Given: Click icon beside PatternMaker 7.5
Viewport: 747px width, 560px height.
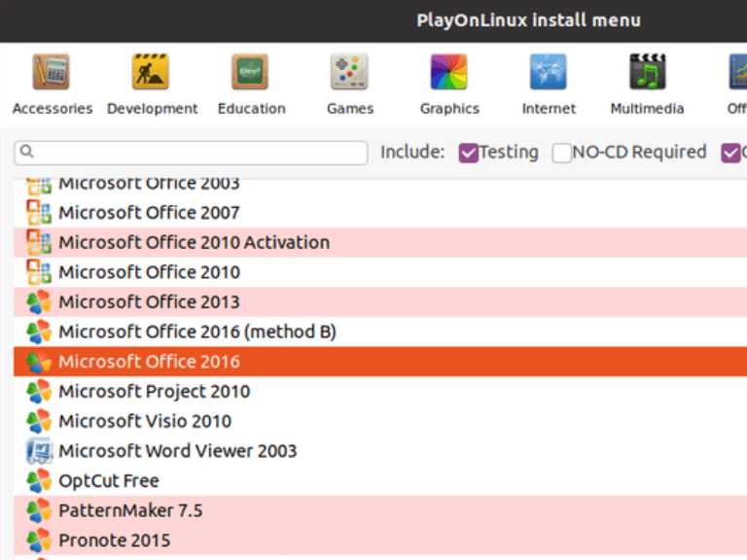Looking at the screenshot, I should [39, 510].
